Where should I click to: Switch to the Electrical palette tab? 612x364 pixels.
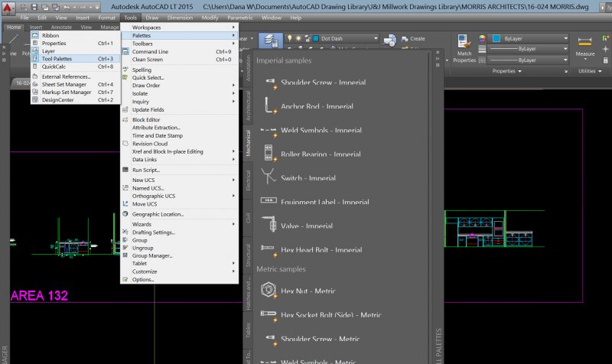pos(248,180)
